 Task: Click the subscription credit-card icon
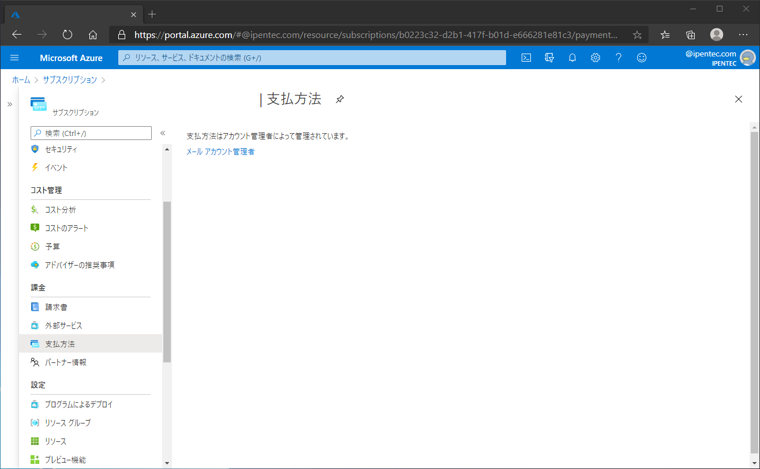click(x=38, y=104)
